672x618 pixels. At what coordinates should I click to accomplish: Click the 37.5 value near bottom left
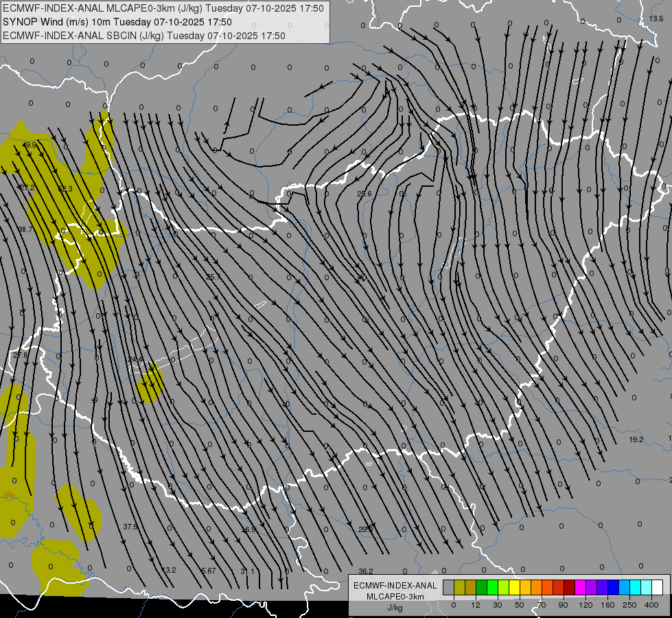pyautogui.click(x=130, y=527)
